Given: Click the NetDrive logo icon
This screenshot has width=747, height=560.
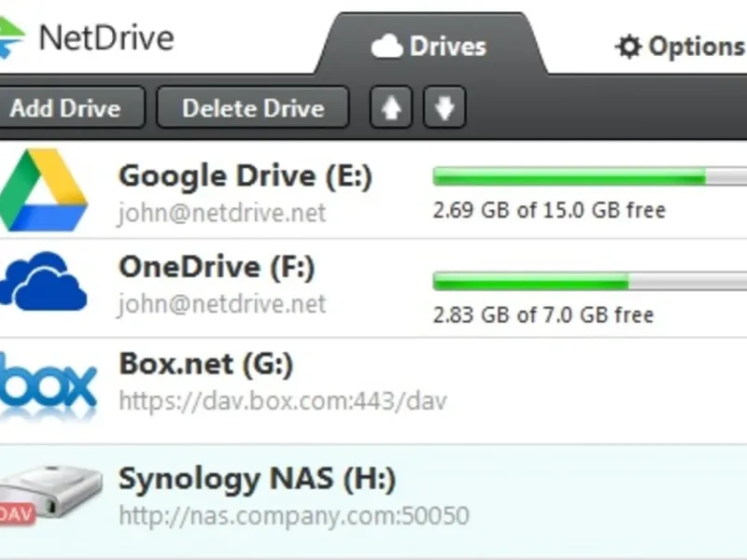Looking at the screenshot, I should [11, 37].
